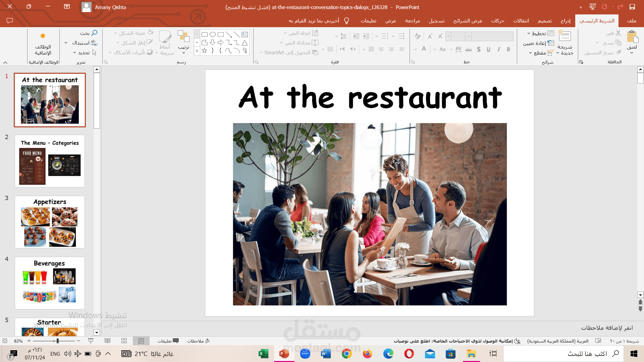The image size is (644, 362).
Task: Click the New Slide icon
Action: tap(565, 36)
